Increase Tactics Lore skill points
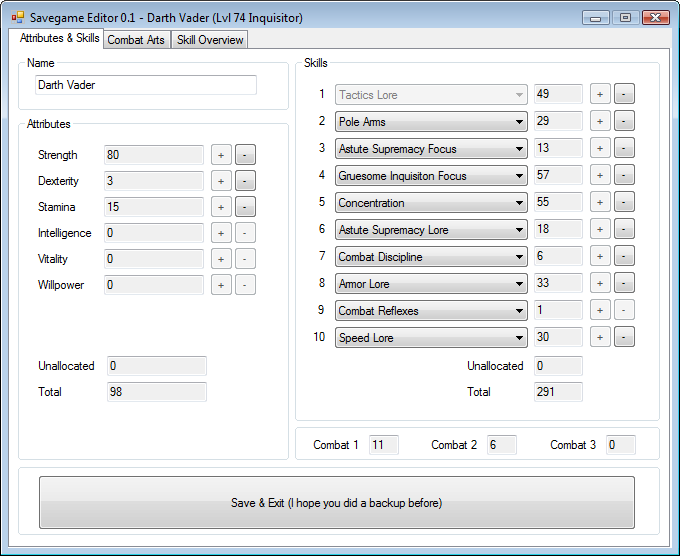This screenshot has width=680, height=556. tap(600, 94)
